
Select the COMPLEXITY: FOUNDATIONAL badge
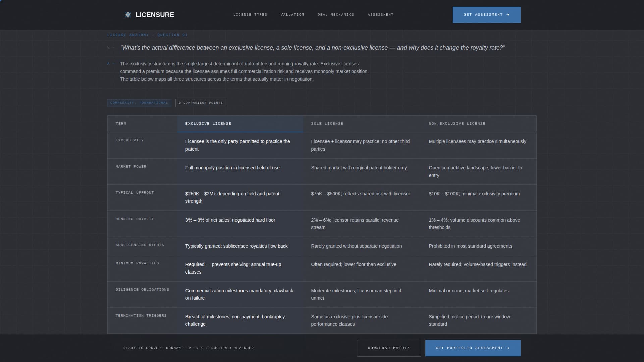tap(139, 103)
